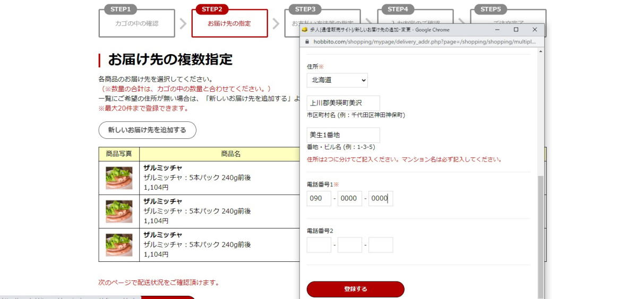
Task: Click the 電話番号2 label
Action: pos(320,231)
